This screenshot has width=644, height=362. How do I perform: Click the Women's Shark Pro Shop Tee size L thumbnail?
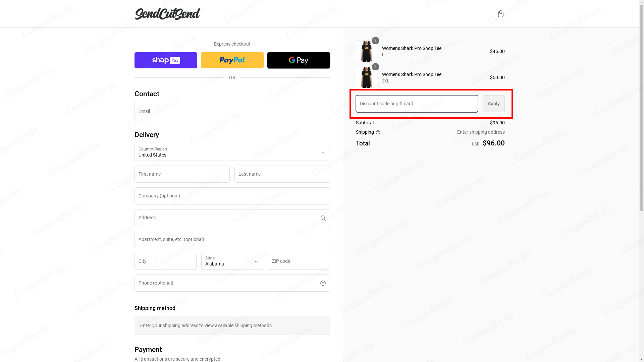(x=367, y=51)
